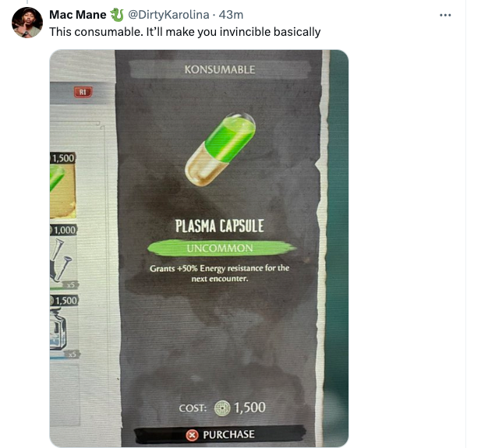Screen dimensions: 481x448
Task: Click the KONSUMABLE header label
Action: (220, 69)
